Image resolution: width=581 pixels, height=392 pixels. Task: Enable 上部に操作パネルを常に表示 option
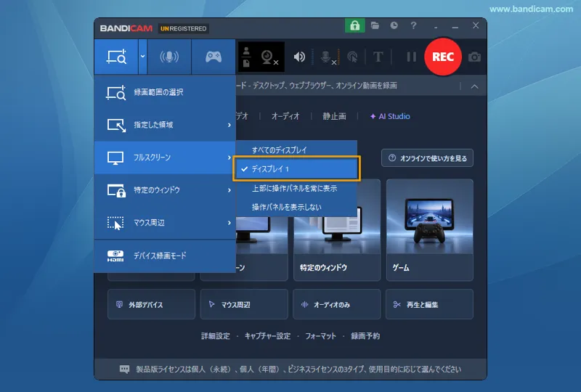(296, 188)
